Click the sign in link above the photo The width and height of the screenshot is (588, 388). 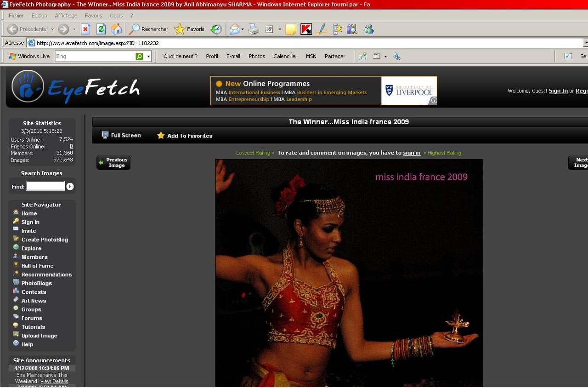pos(412,153)
